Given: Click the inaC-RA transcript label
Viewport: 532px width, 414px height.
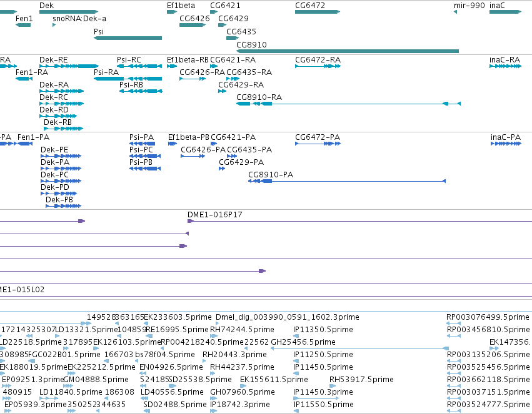Looking at the screenshot, I should tap(505, 60).
